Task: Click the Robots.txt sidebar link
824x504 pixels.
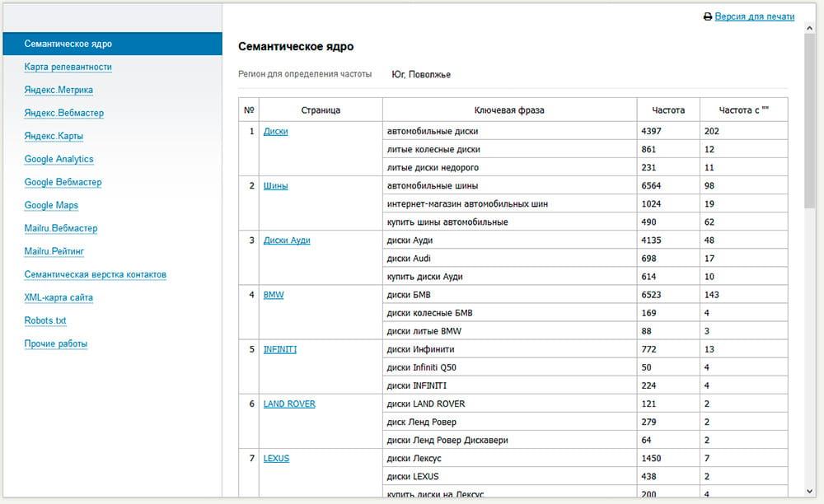Action: coord(45,321)
